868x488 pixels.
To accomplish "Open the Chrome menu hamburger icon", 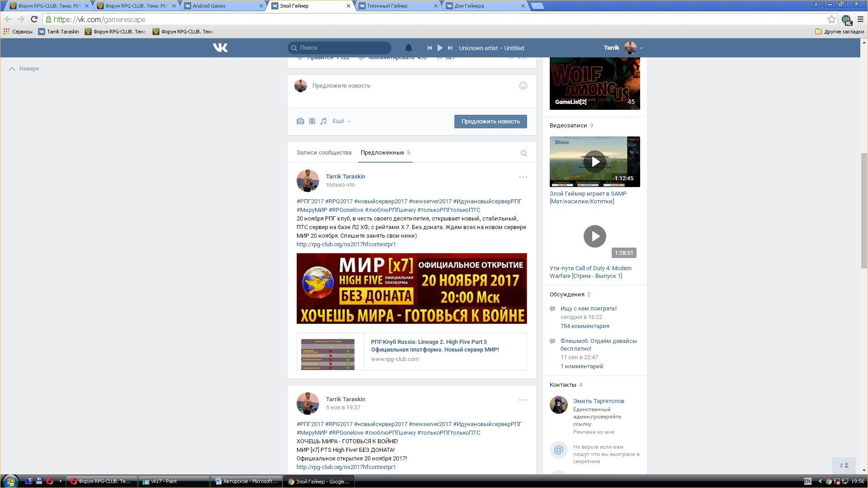I will 860,19.
